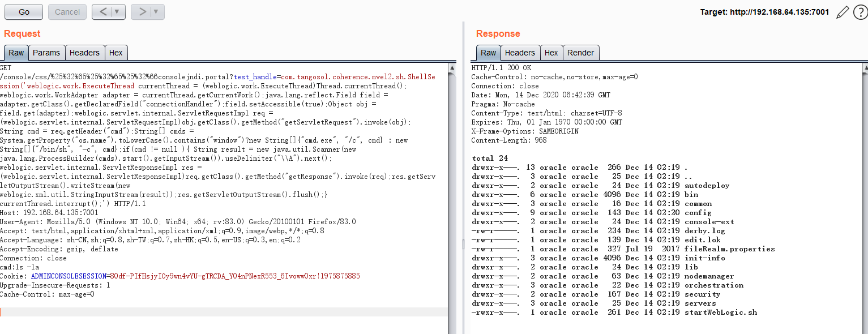Open help via question mark icon
Viewport: 868px width, 334px height.
pyautogui.click(x=860, y=12)
